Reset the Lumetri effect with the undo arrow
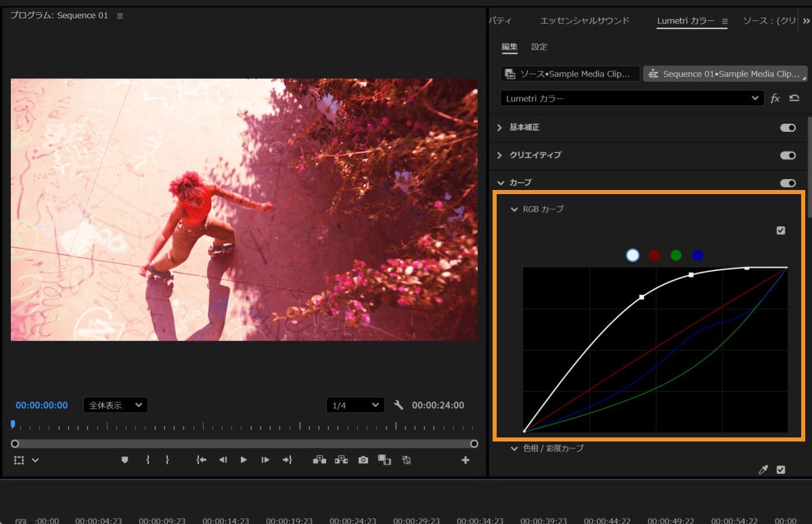This screenshot has height=524, width=812. coord(794,98)
